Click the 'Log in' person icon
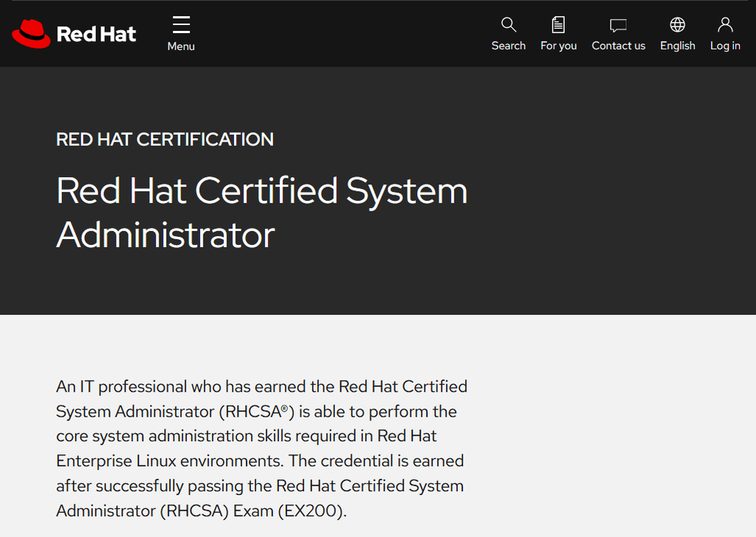The width and height of the screenshot is (756, 537). pyautogui.click(x=724, y=24)
